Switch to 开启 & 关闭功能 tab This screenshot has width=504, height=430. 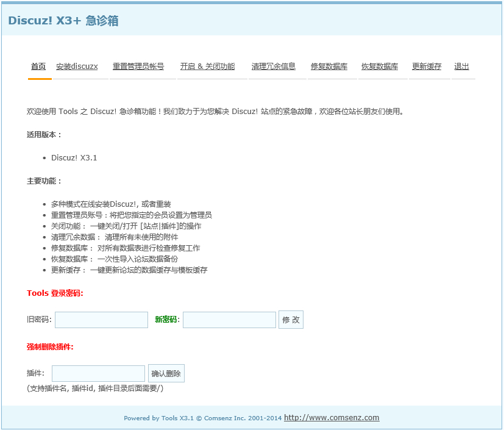[x=207, y=66]
